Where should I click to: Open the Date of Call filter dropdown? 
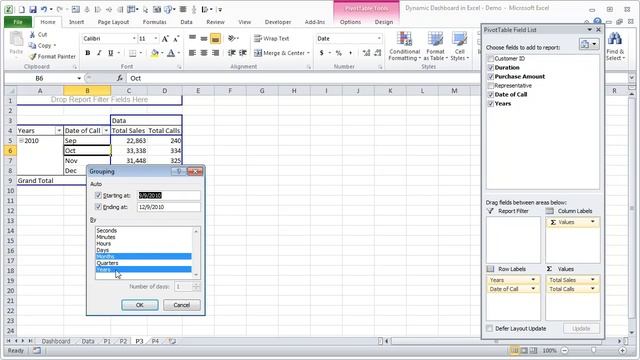point(106,131)
